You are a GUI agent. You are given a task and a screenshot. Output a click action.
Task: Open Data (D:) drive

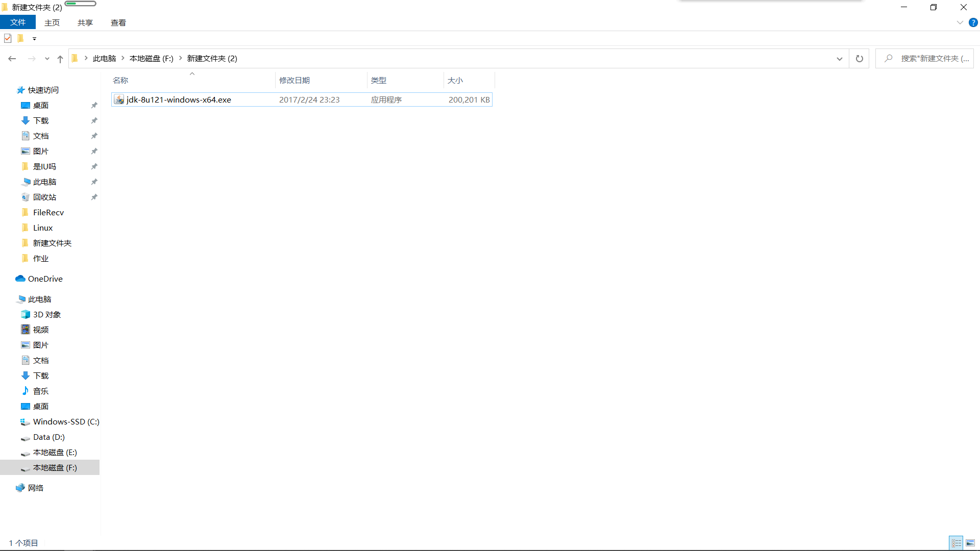[49, 437]
